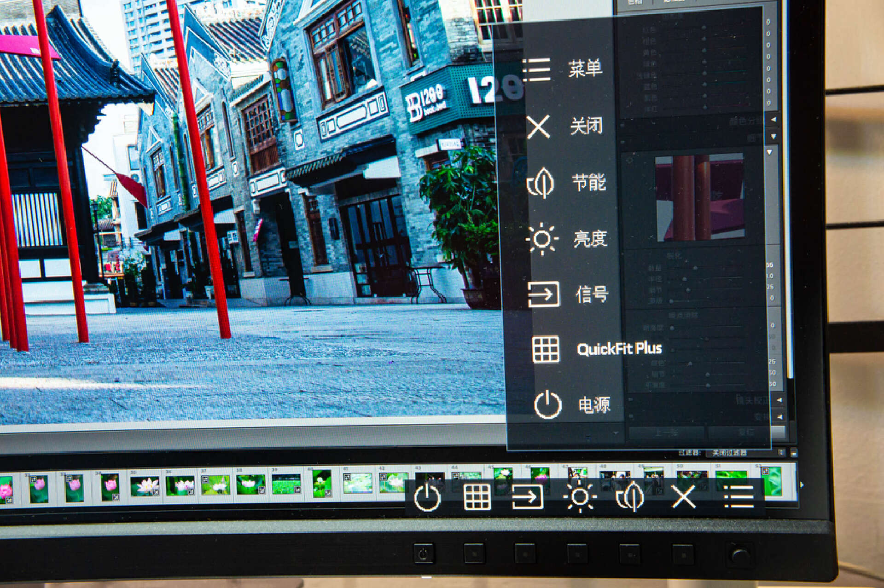
Task: Toggle the filter switch at filmstrip top-right corner
Action: 793,453
